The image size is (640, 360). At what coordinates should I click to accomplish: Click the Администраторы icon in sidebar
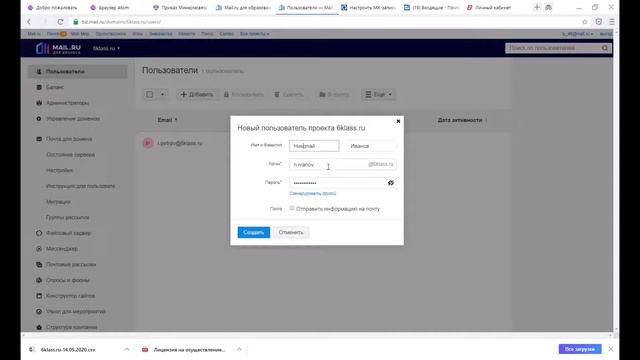pyautogui.click(x=39, y=103)
